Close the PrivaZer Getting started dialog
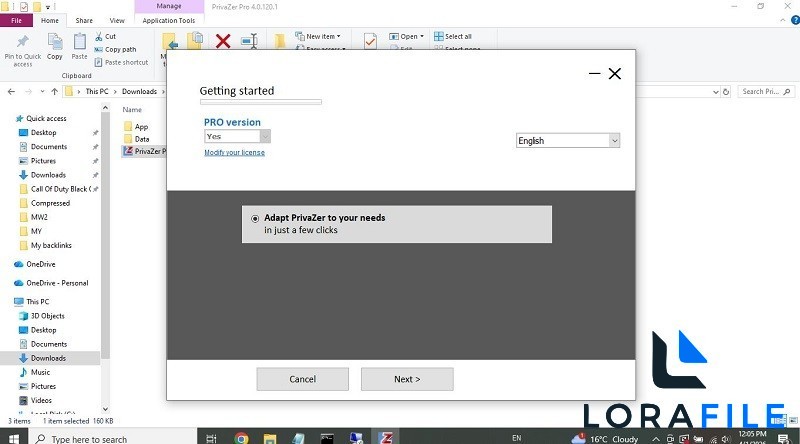This screenshot has height=444, width=800. point(615,73)
